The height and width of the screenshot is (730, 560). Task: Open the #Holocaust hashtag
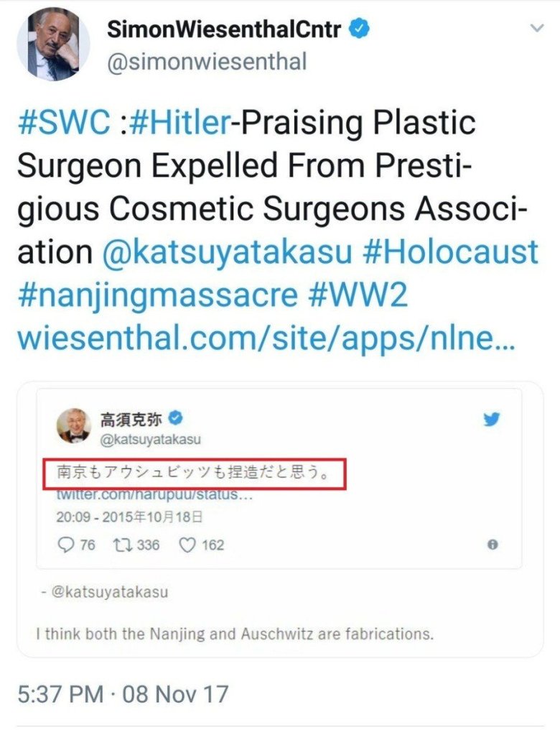(x=450, y=252)
